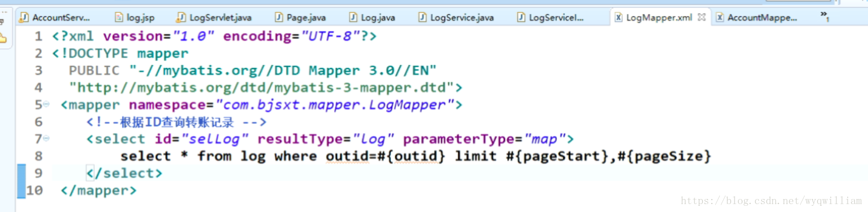
Task: Click the mybatis-3-mapper.dtd URL string
Action: click(262, 88)
